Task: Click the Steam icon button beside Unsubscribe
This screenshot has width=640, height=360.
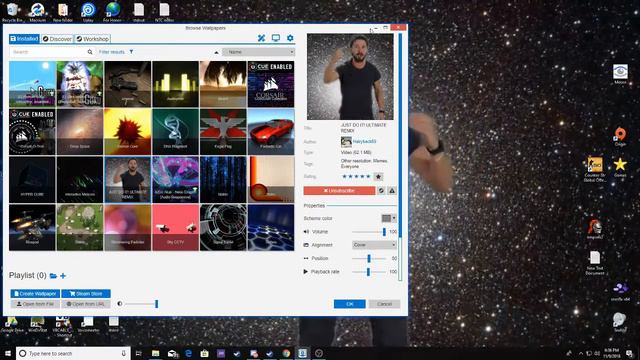Action: (x=381, y=191)
